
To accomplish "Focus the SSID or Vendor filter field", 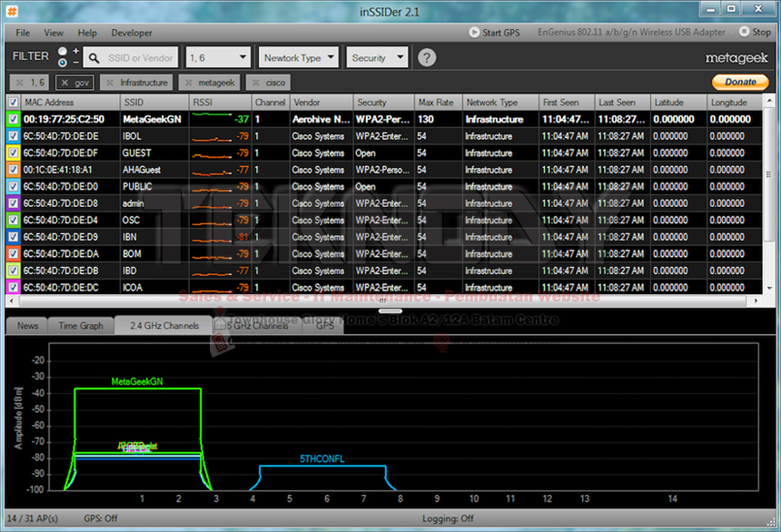I will 131,58.
